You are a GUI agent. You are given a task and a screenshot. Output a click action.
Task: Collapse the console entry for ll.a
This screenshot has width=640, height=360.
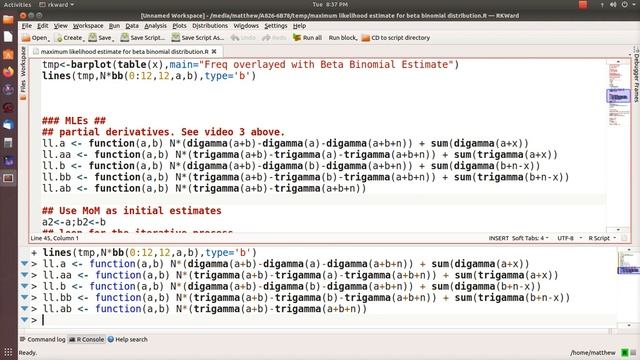click(24, 264)
